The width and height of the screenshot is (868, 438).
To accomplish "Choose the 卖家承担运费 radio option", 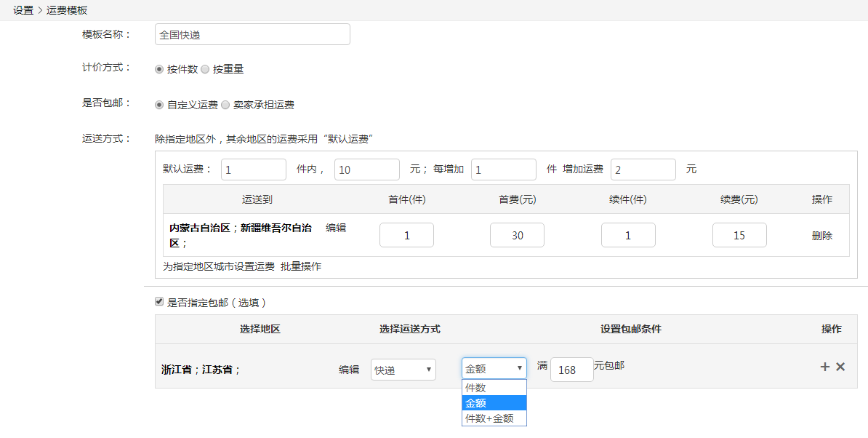I will [x=225, y=105].
